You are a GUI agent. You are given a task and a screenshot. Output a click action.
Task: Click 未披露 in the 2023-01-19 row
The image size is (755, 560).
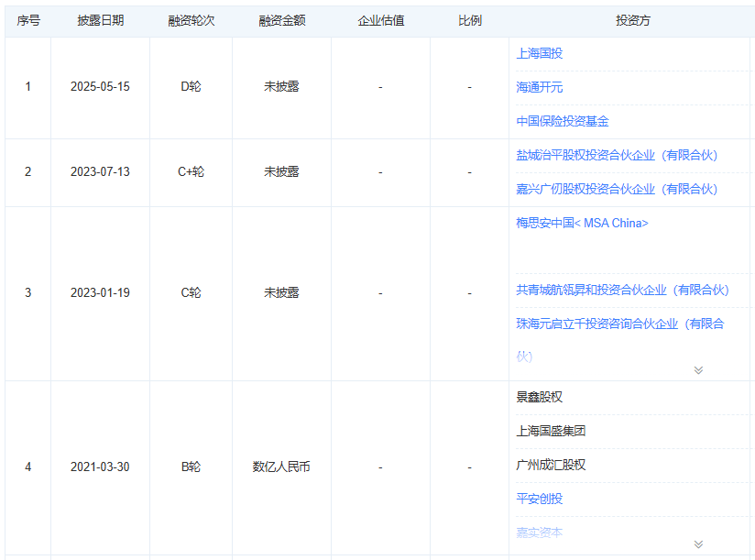click(x=281, y=292)
